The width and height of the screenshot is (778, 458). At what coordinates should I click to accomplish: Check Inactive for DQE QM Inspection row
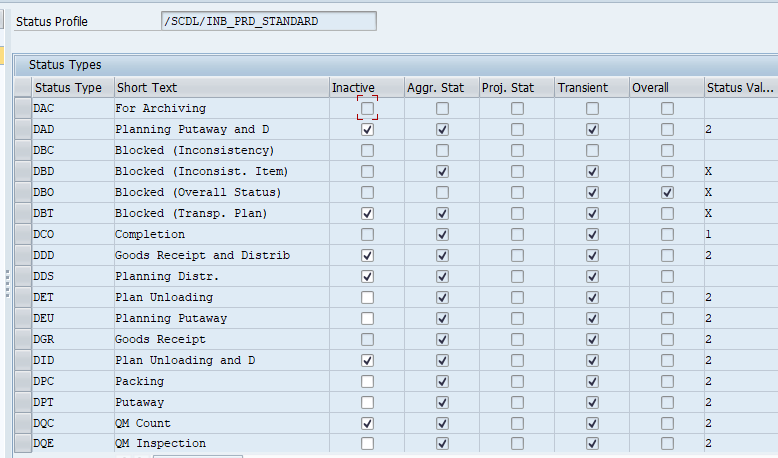point(368,443)
